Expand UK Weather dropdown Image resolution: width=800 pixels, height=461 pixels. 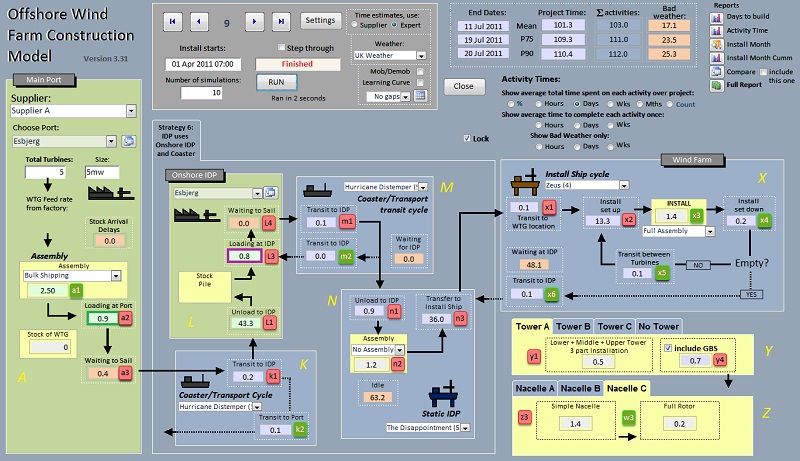421,56
